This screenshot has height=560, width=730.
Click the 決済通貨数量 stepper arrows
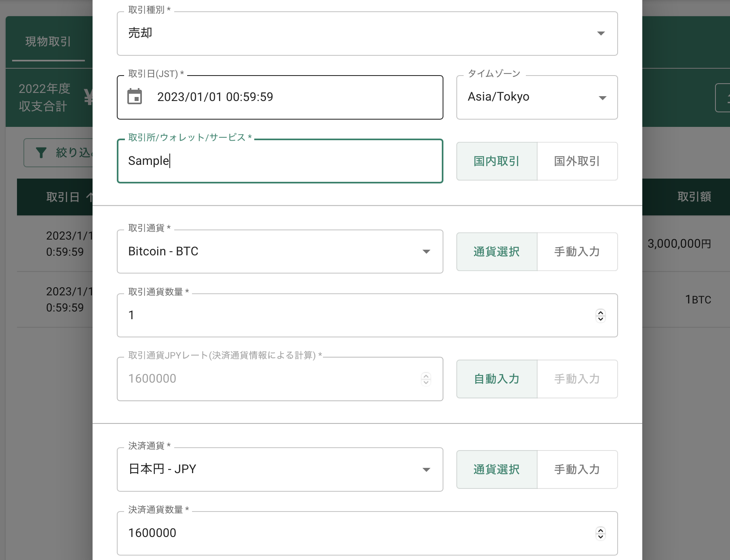click(x=601, y=533)
